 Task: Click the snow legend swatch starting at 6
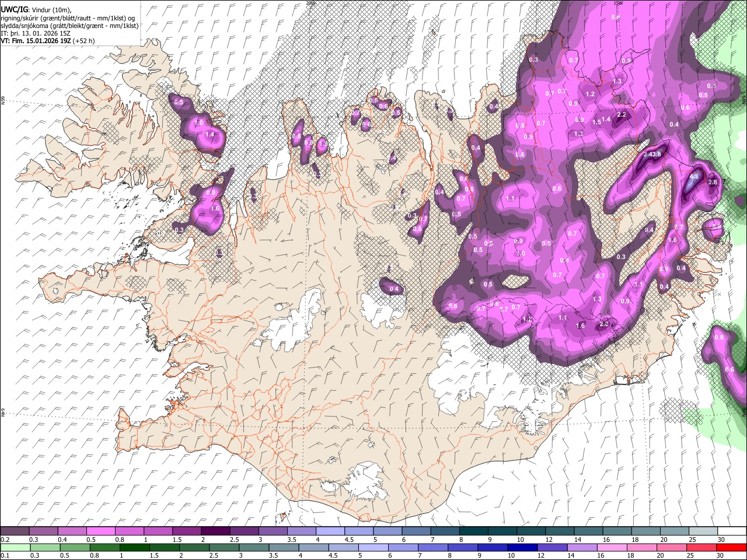pos(417,531)
